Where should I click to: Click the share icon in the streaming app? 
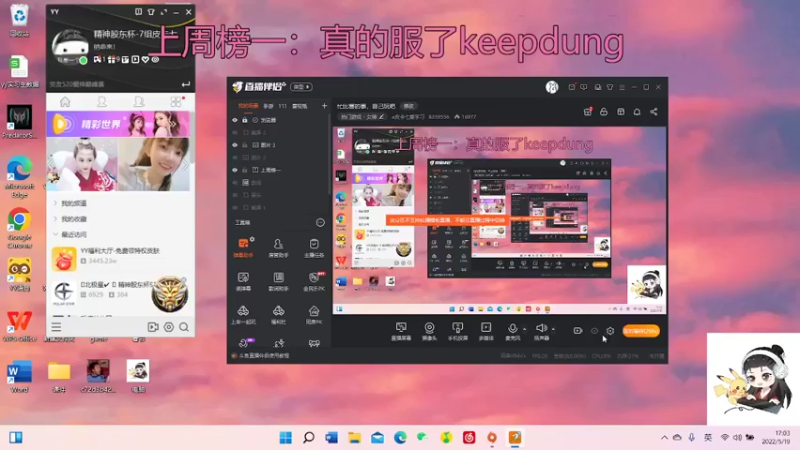[x=654, y=112]
